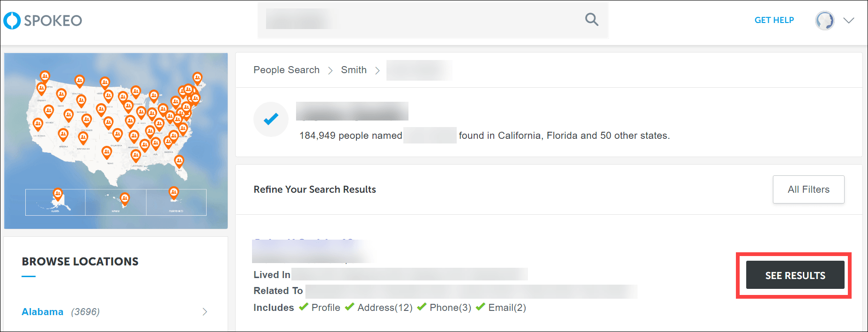Click the Spokeo logo
The width and height of the screenshot is (868, 332).
tap(43, 20)
